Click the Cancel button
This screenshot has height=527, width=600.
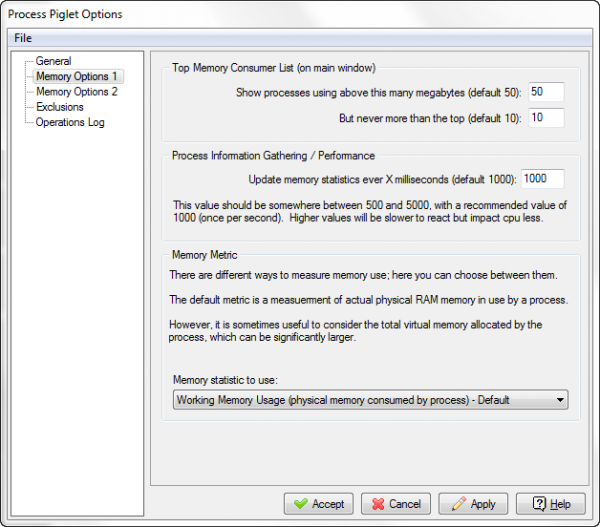(x=396, y=504)
